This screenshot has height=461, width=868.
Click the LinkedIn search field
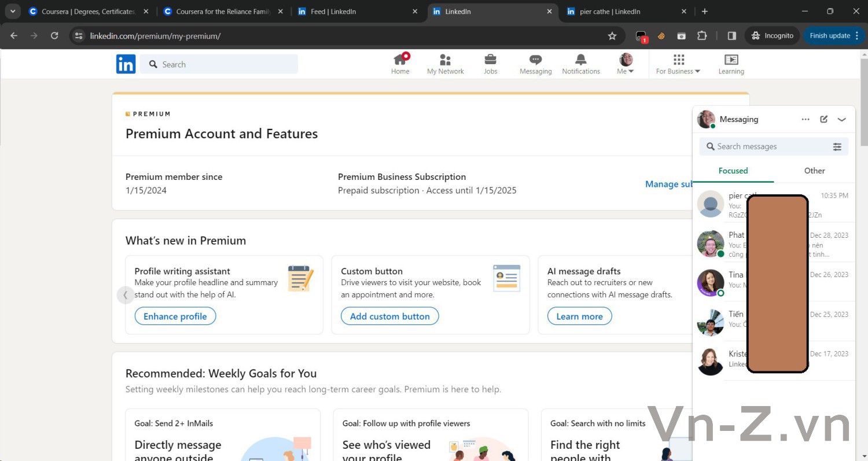tap(219, 64)
